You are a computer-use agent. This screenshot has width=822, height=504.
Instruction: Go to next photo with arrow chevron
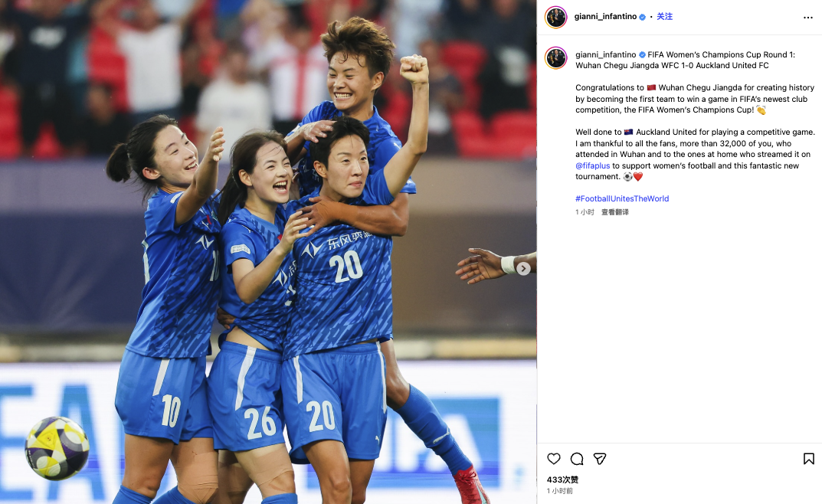click(x=523, y=269)
